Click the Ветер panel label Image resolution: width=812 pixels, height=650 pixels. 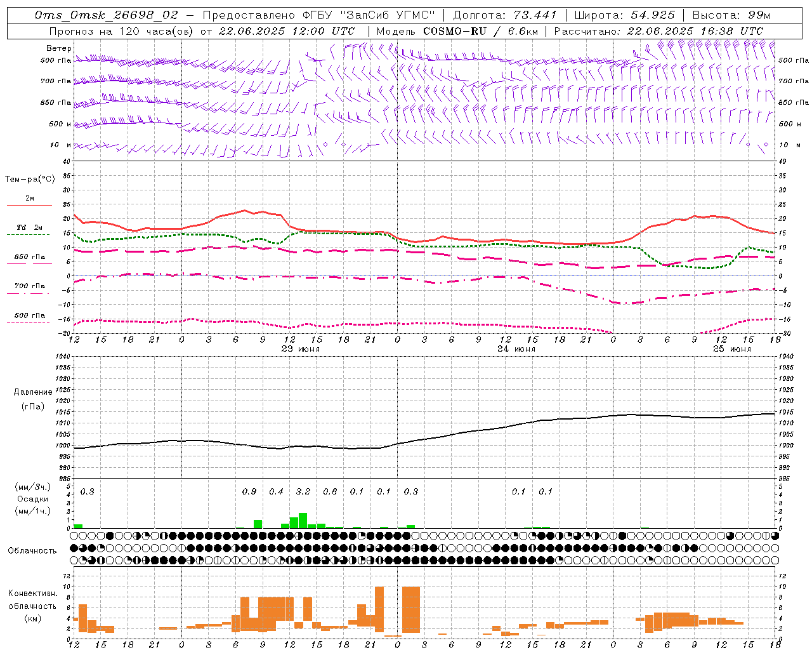pyautogui.click(x=59, y=48)
